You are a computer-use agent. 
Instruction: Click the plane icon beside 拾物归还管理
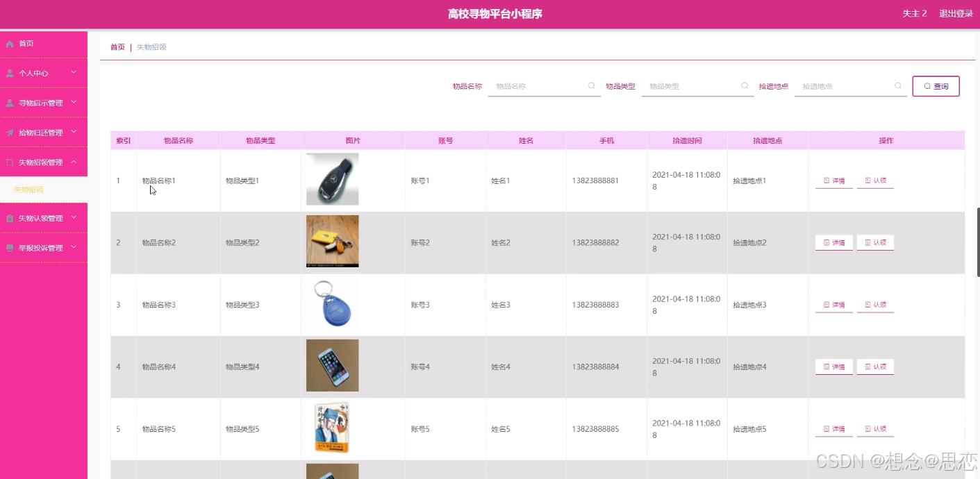tap(10, 133)
